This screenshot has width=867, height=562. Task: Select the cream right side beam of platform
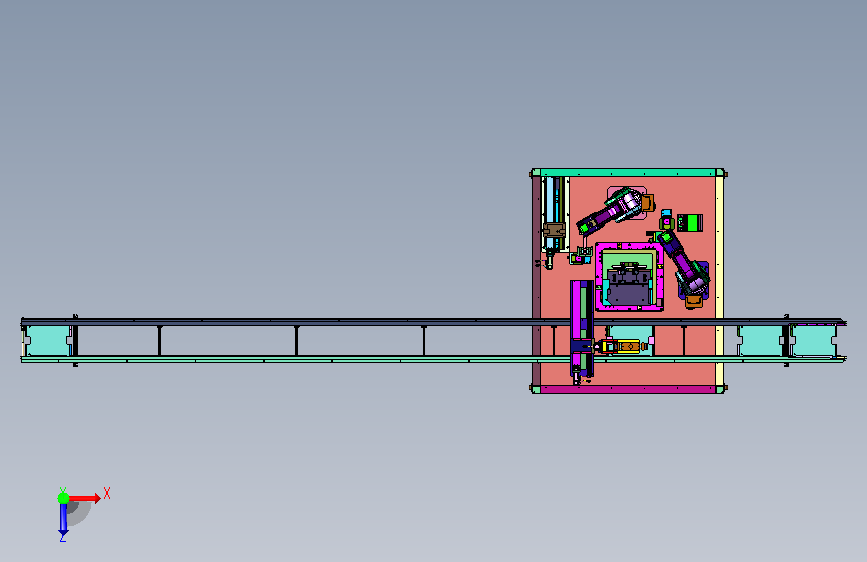coord(719,281)
